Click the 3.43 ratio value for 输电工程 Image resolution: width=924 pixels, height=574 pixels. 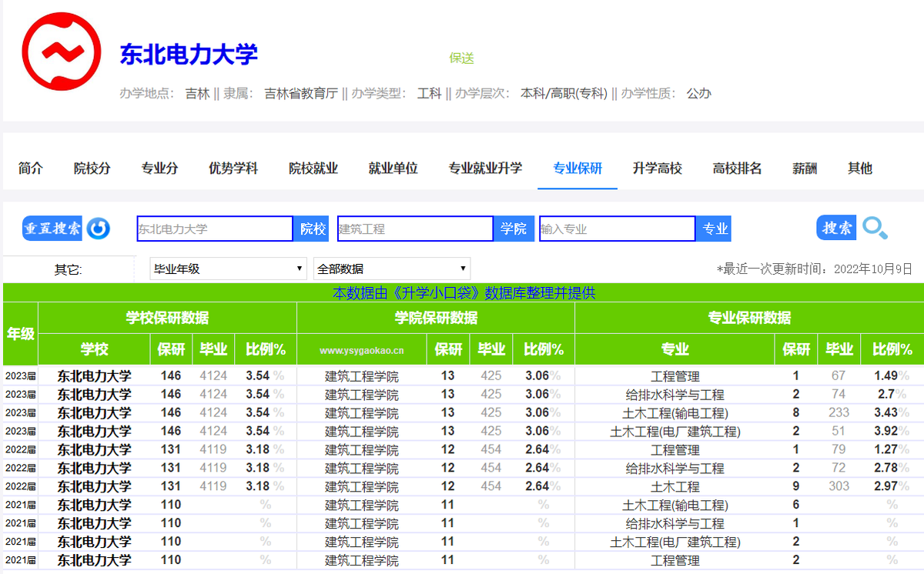pyautogui.click(x=886, y=412)
